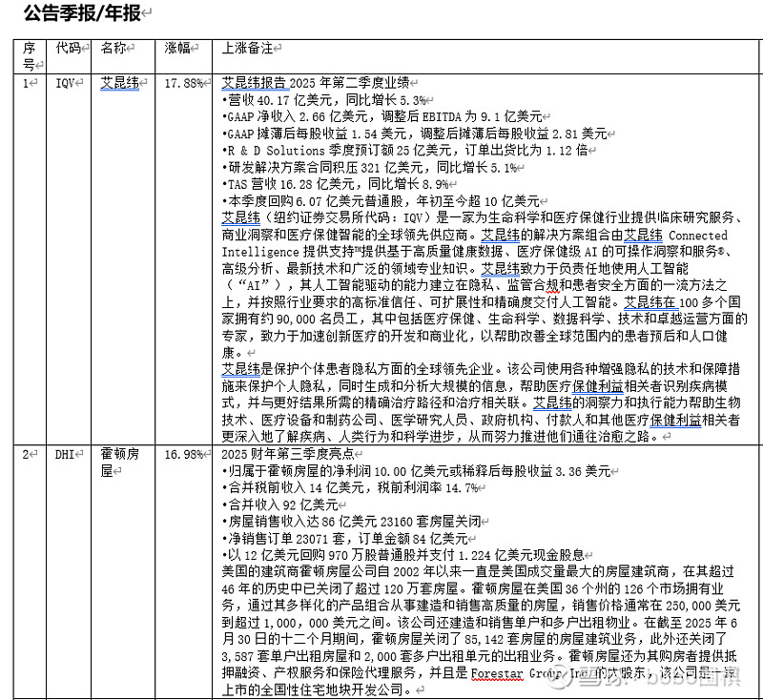Click bullet 合并税前收入14亿美元
The width and height of the screenshot is (763, 700).
(x=350, y=488)
